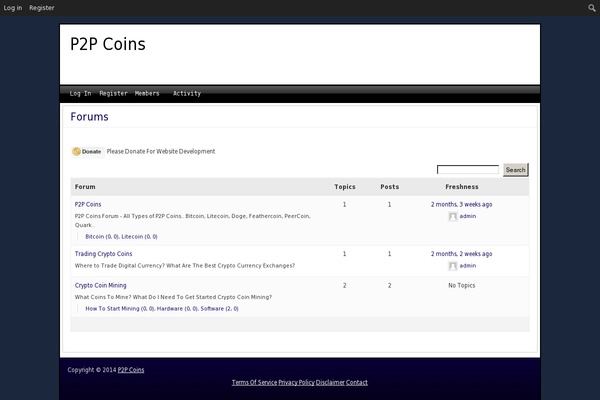Click the 'Posts' column header
The width and height of the screenshot is (600, 400).
(x=390, y=187)
